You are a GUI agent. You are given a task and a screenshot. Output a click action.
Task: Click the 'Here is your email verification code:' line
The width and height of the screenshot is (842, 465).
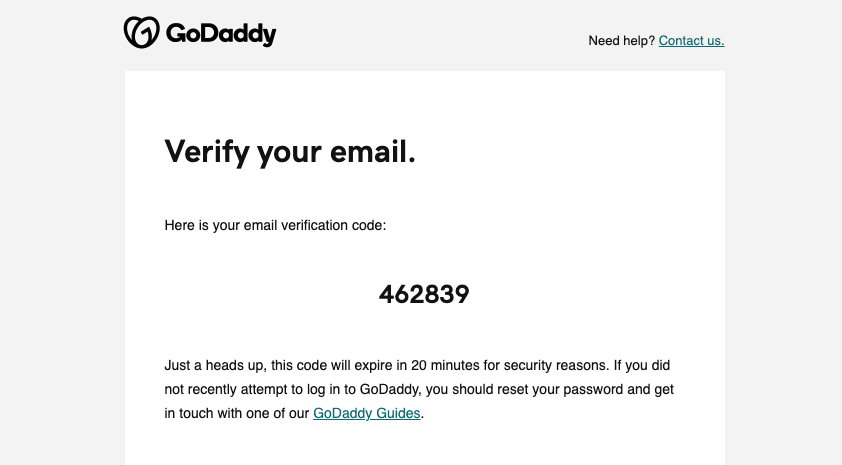pyautogui.click(x=275, y=226)
